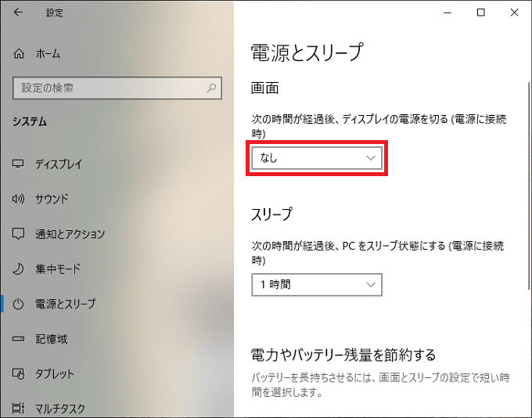Click the display power-off label text
The height and width of the screenshot is (418, 532).
click(x=379, y=126)
